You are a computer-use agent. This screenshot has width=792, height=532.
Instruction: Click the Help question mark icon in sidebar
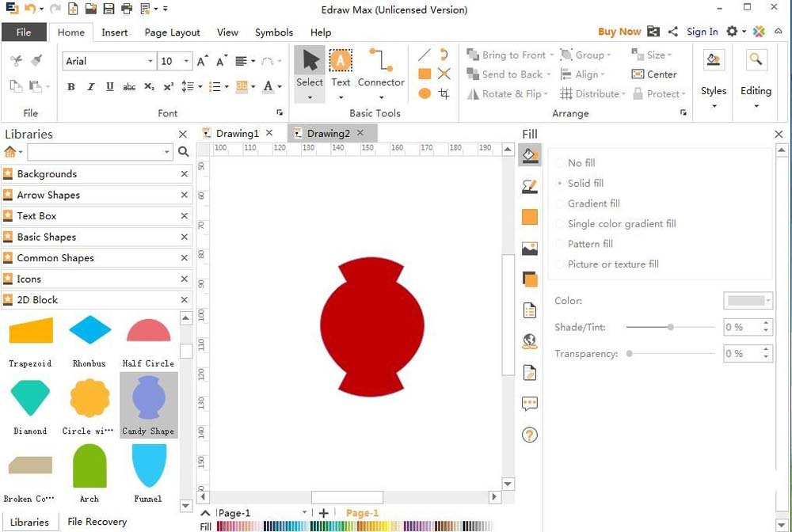pos(529,435)
